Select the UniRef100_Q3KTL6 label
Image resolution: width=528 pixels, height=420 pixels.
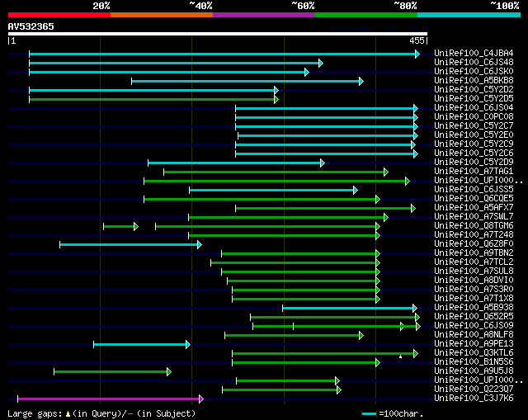pyautogui.click(x=474, y=353)
